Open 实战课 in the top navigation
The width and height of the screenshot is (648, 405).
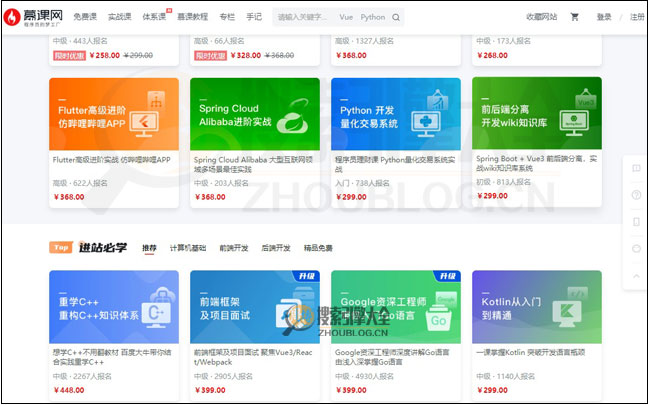(119, 17)
